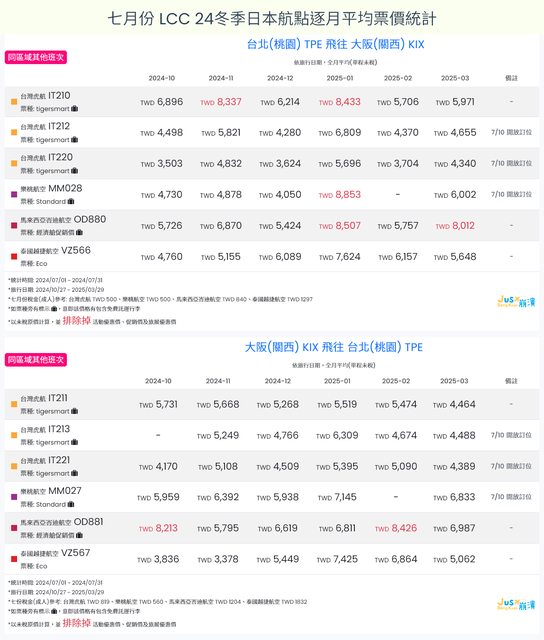The width and height of the screenshot is (544, 640).
Task: Click the baggage icon after IT212 tigersmart
Action: coord(74,140)
